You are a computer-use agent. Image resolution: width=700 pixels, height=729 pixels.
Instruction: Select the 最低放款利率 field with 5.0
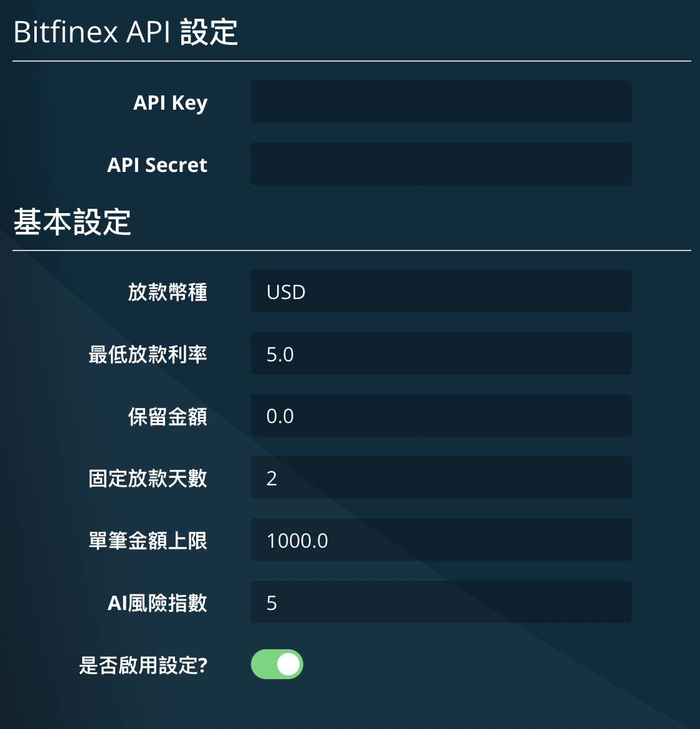(441, 353)
